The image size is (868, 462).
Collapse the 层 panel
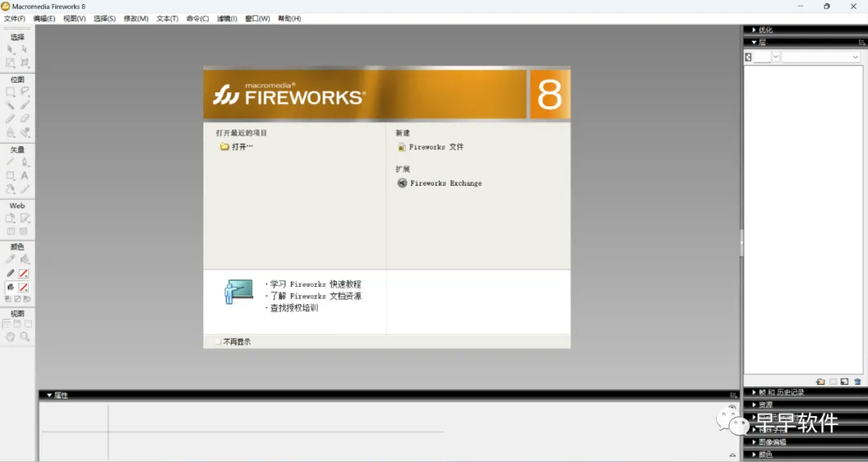(754, 42)
